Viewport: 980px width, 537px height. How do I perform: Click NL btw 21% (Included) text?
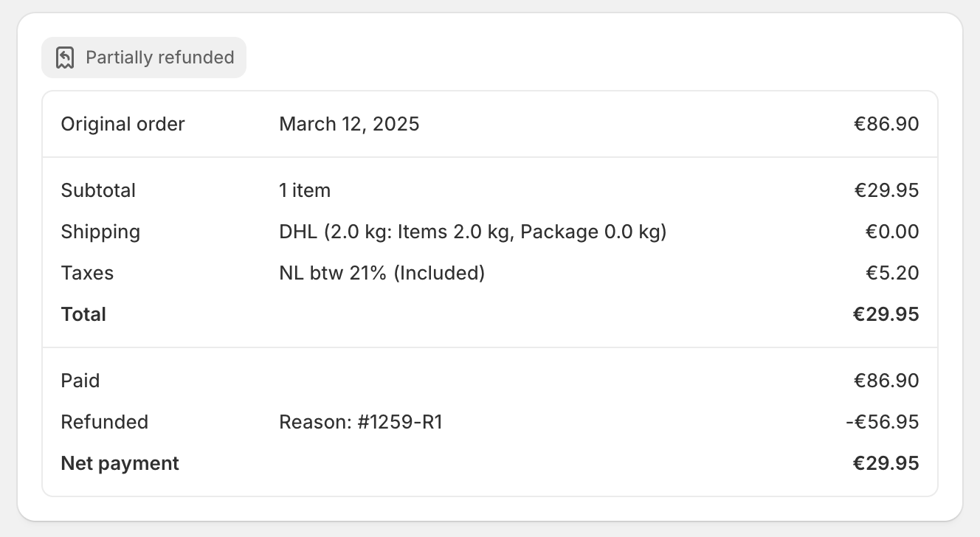[x=382, y=273]
